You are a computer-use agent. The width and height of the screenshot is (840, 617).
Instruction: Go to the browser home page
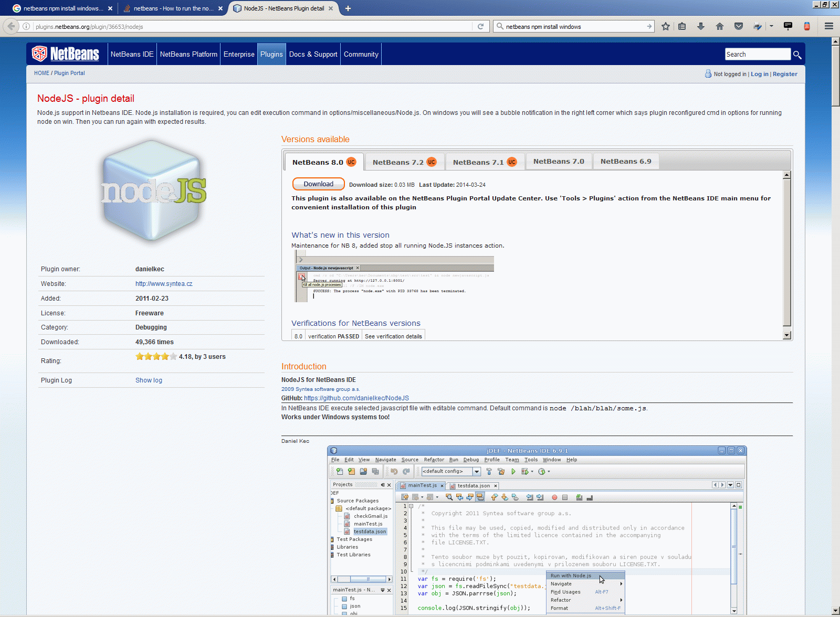[x=720, y=26]
